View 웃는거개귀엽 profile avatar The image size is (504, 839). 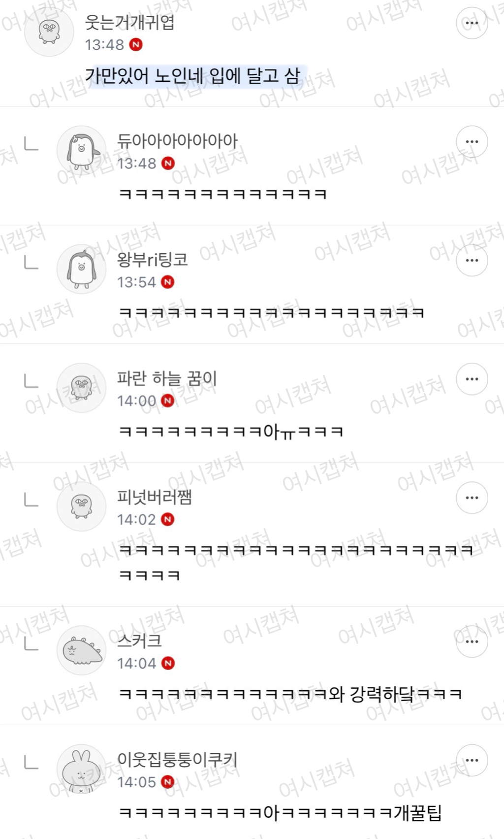(49, 32)
